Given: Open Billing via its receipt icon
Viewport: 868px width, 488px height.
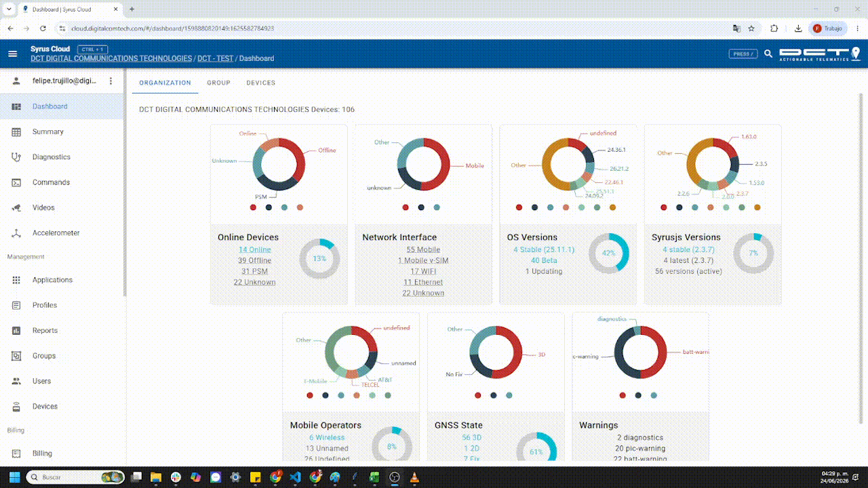Looking at the screenshot, I should point(17,453).
